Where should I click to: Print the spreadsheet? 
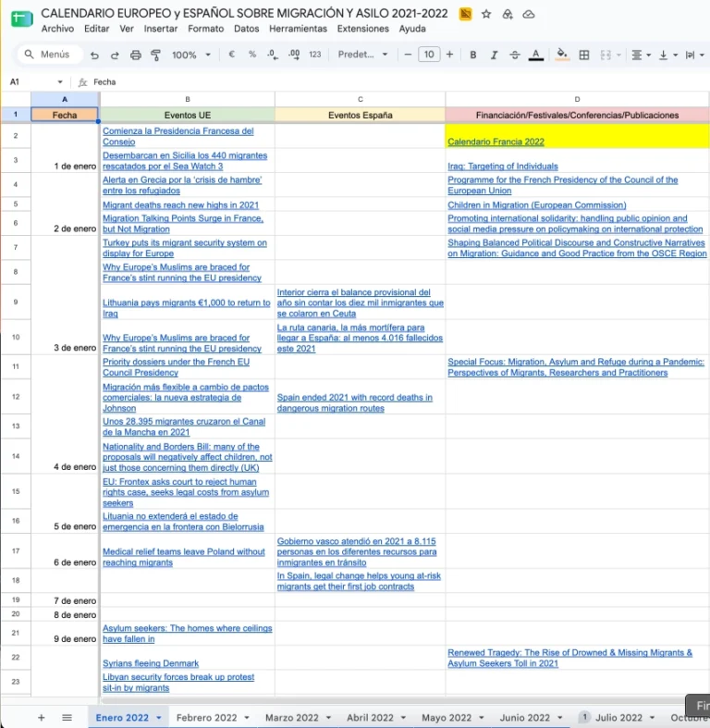click(135, 56)
